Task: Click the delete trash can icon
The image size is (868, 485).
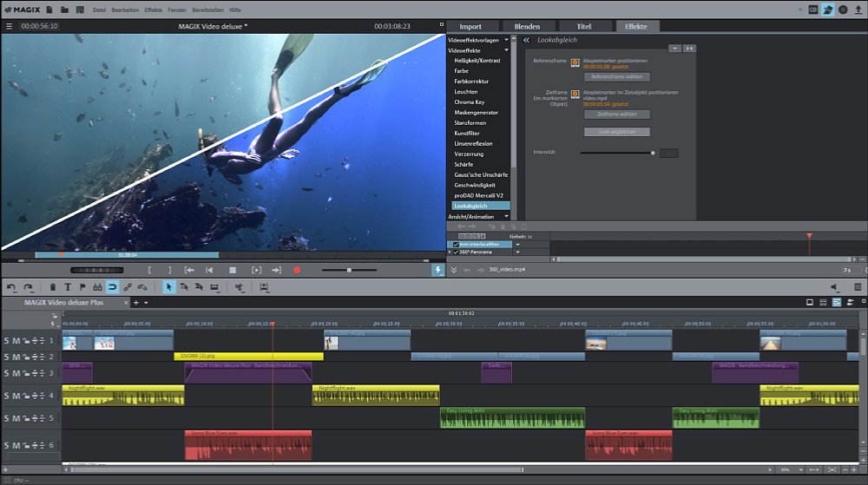Action: click(53, 287)
